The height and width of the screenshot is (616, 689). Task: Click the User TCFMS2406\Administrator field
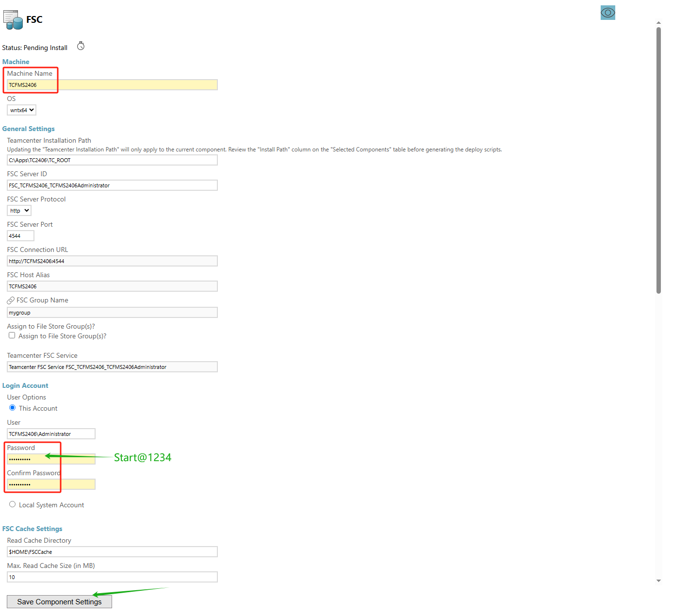[x=51, y=434]
